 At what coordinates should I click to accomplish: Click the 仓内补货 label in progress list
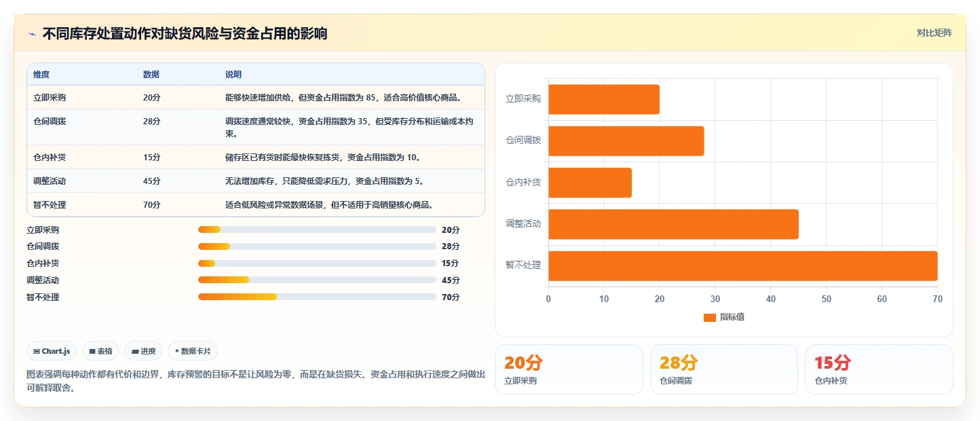pyautogui.click(x=43, y=263)
